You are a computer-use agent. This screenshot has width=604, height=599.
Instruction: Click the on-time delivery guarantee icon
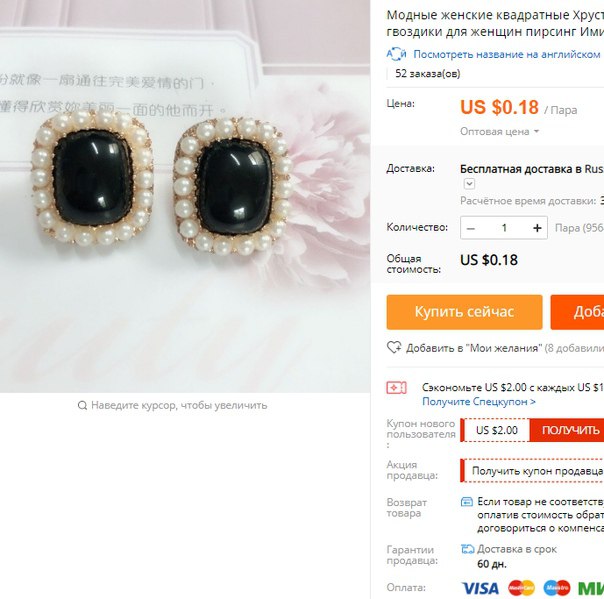pos(468,549)
